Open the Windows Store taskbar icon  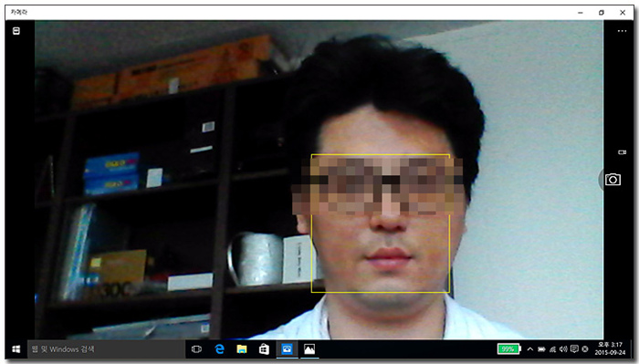coord(264,349)
